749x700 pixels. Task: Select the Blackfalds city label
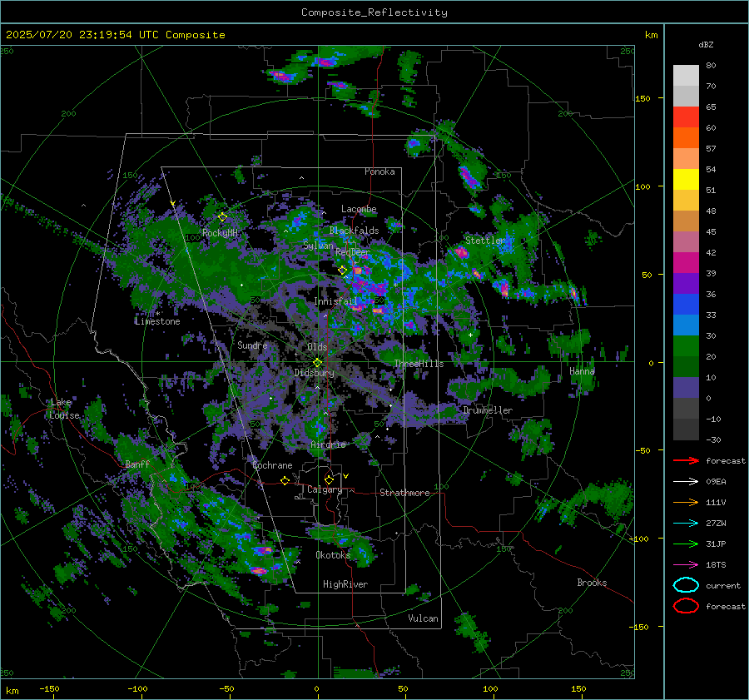(x=354, y=231)
